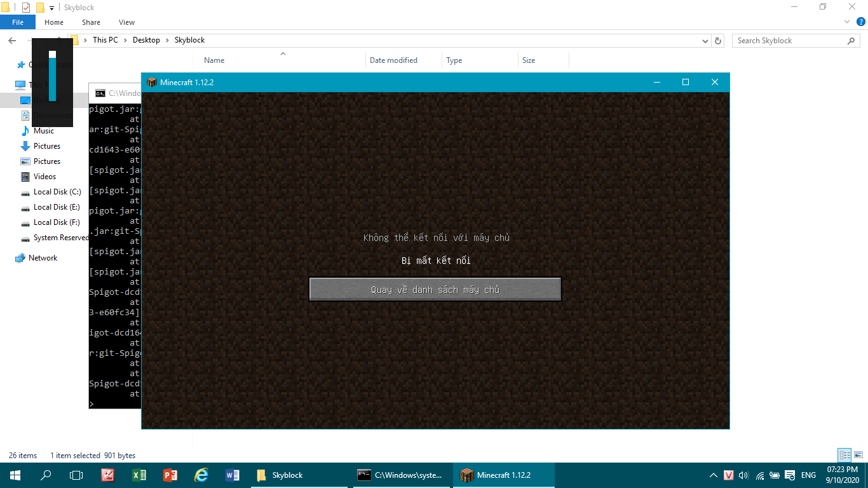Click the Minecraft crafting table icon in title bar

(x=151, y=82)
